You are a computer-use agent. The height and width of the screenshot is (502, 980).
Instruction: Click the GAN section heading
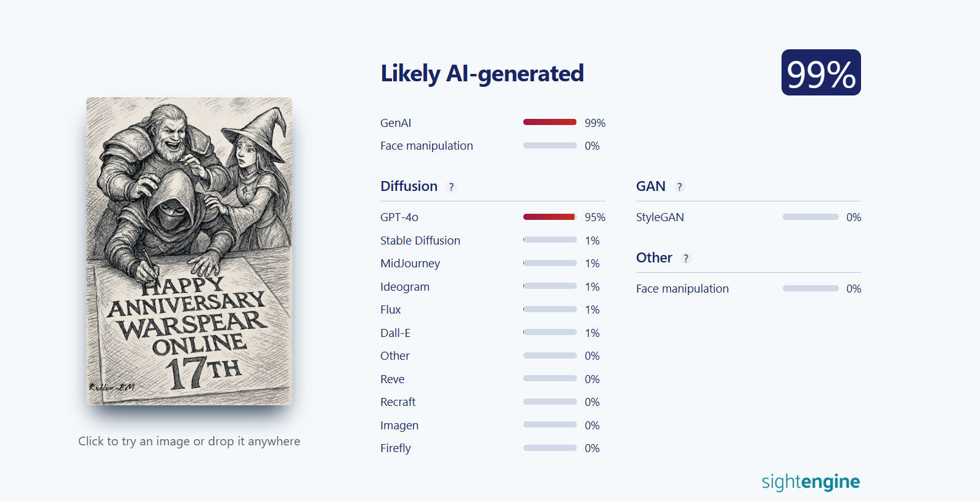point(651,186)
